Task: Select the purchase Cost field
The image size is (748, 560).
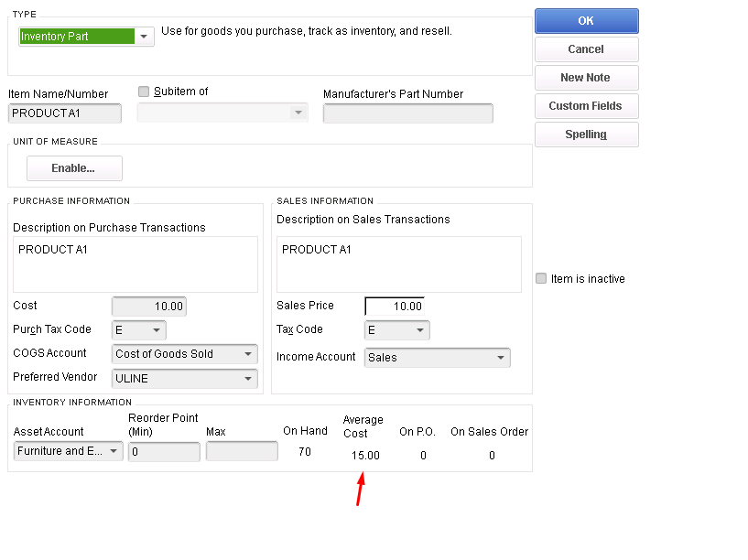Action: pyautogui.click(x=148, y=307)
